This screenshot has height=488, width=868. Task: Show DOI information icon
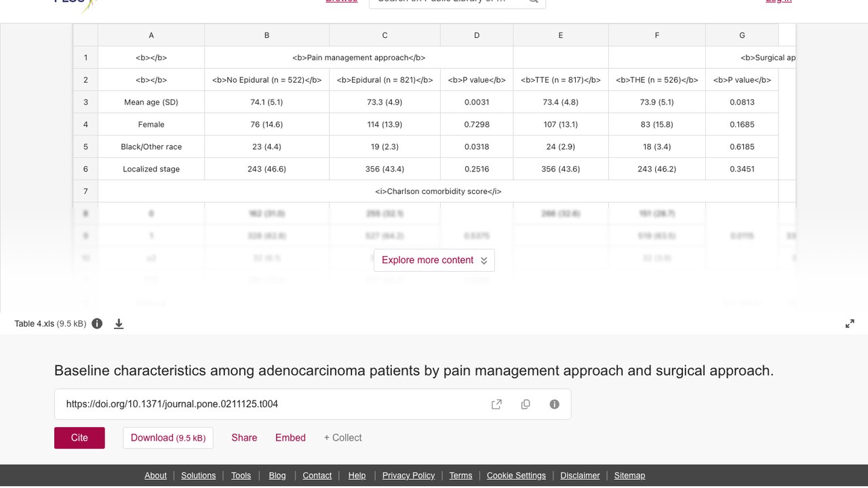(555, 404)
